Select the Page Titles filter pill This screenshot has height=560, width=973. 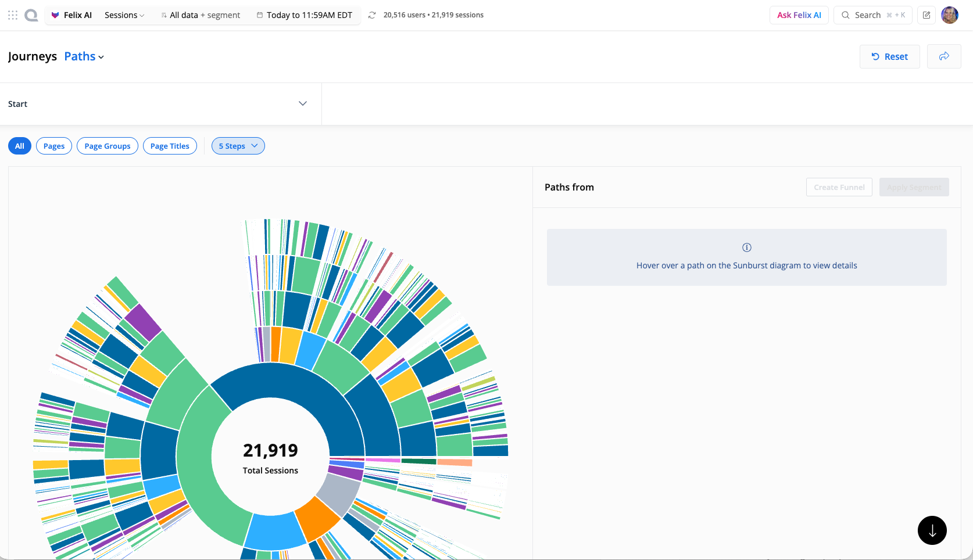(170, 146)
